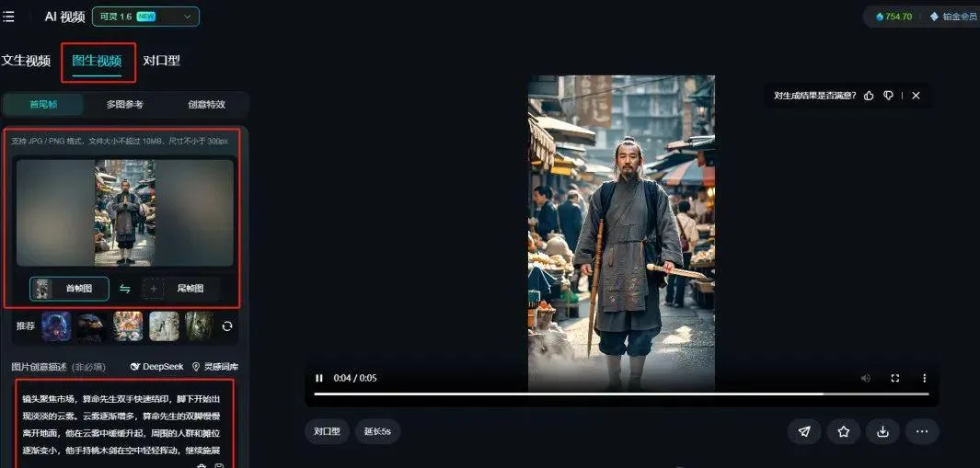Mute the video volume icon
The width and height of the screenshot is (980, 468).
click(866, 378)
